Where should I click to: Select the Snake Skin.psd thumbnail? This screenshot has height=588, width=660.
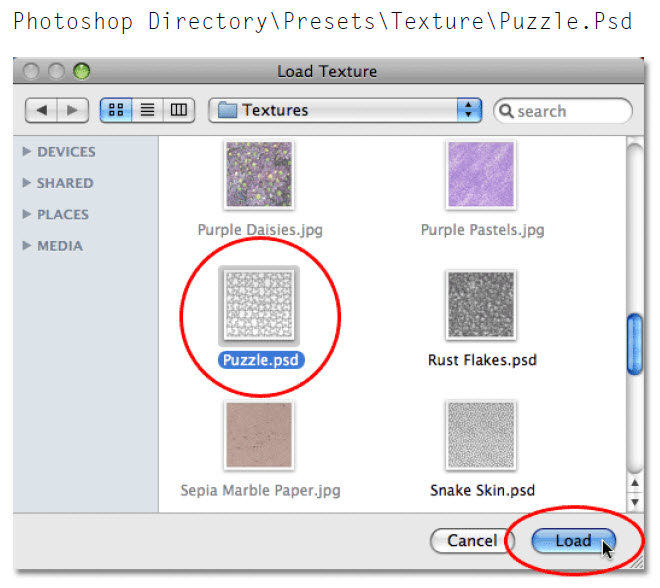coord(482,435)
